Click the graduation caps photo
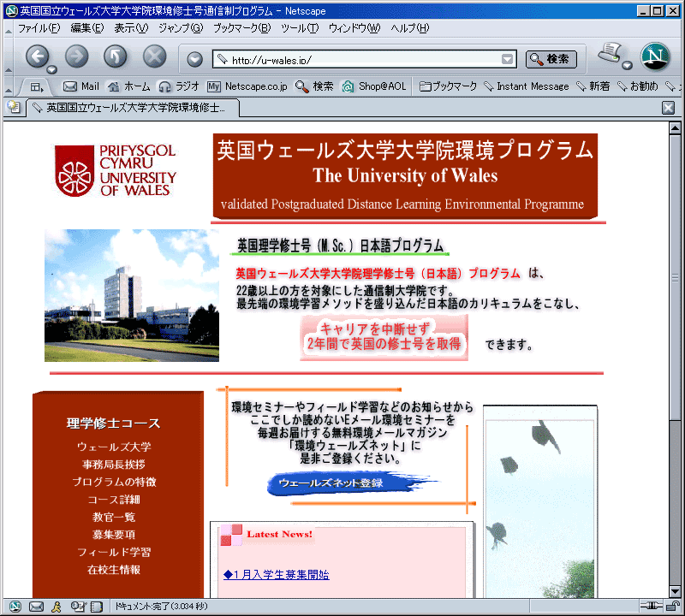Image resolution: width=685 pixels, height=616 pixels. (540, 502)
